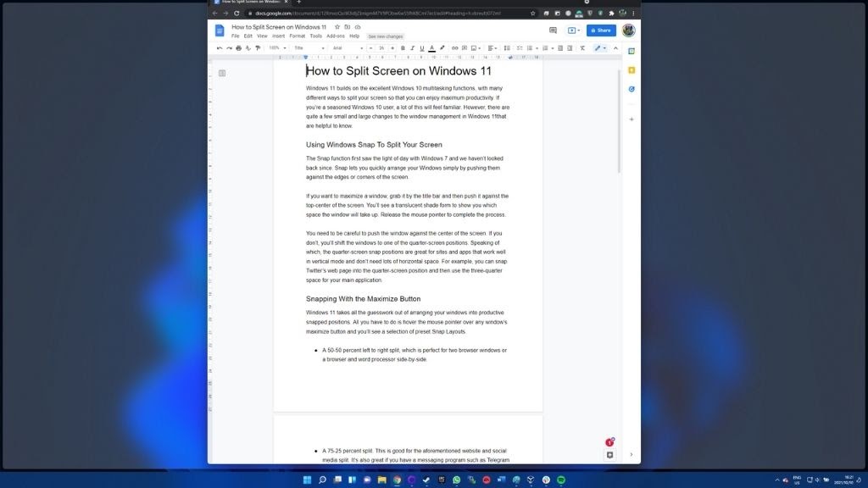Print the document using the printer icon
Image resolution: width=868 pixels, height=488 pixels.
point(238,48)
